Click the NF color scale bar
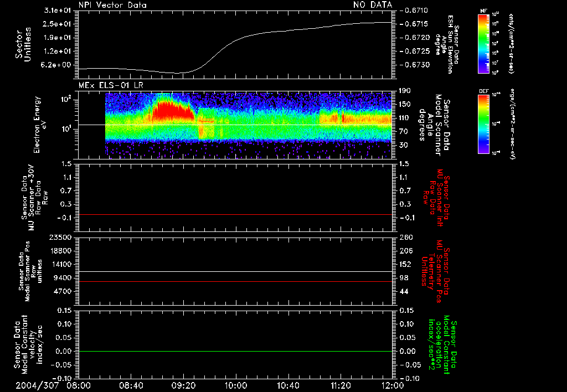Screen dimensions: 567x392 (484, 43)
